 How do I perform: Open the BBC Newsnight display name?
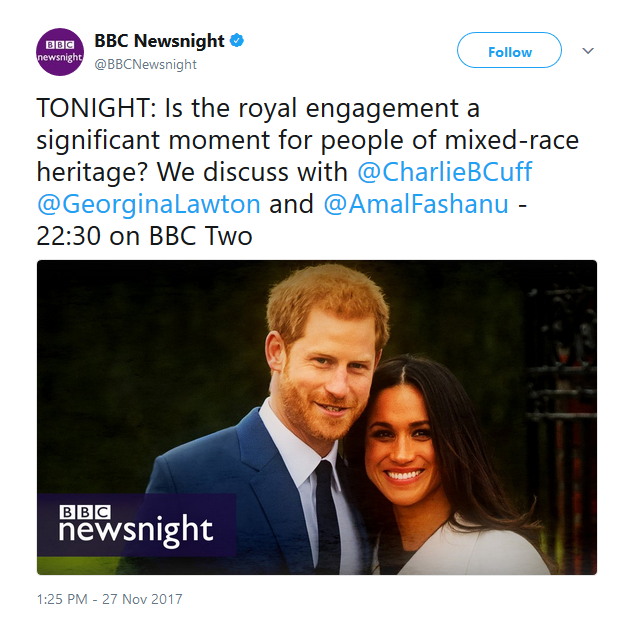point(159,41)
